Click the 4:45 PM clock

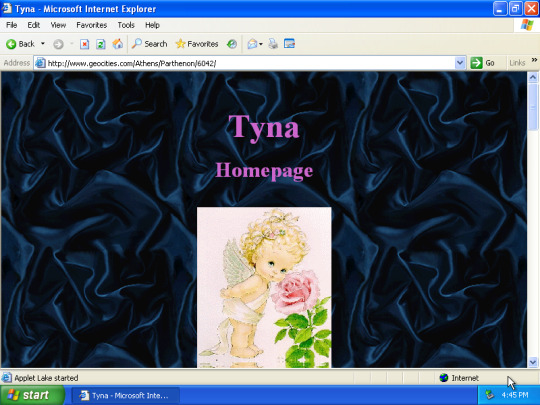point(515,395)
